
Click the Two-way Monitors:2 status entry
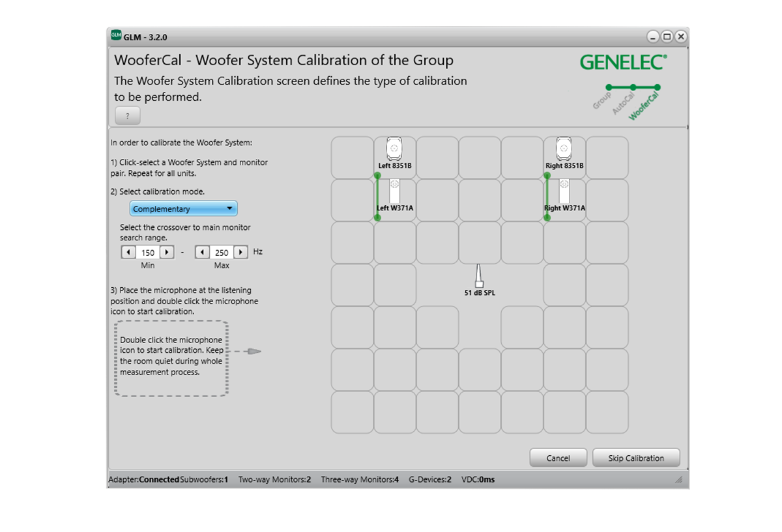click(274, 480)
